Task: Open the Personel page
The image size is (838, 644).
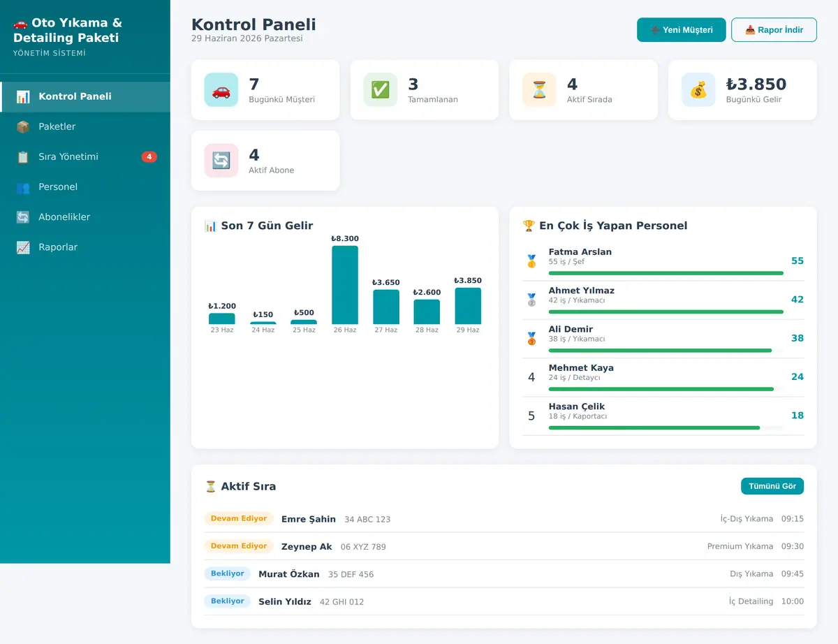Action: coord(85,187)
